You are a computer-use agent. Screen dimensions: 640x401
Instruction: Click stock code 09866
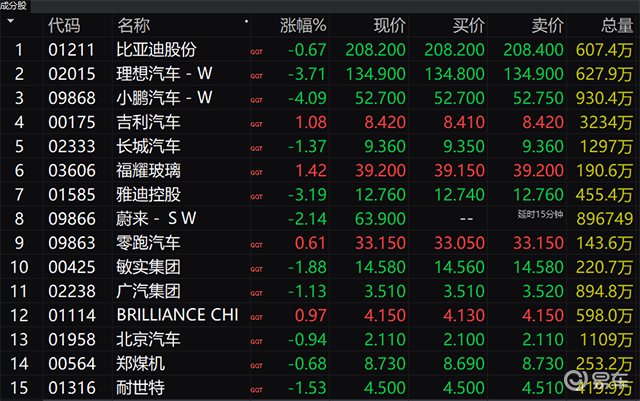(x=72, y=218)
